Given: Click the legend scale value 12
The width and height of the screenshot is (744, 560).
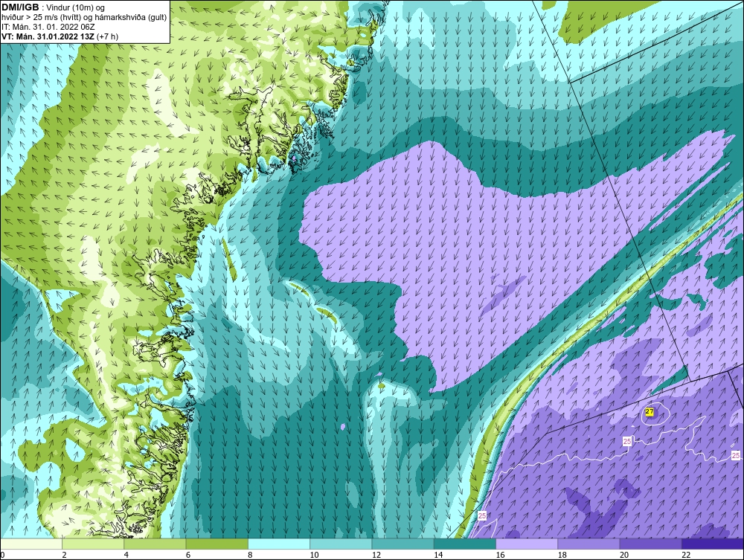Looking at the screenshot, I should (376, 556).
